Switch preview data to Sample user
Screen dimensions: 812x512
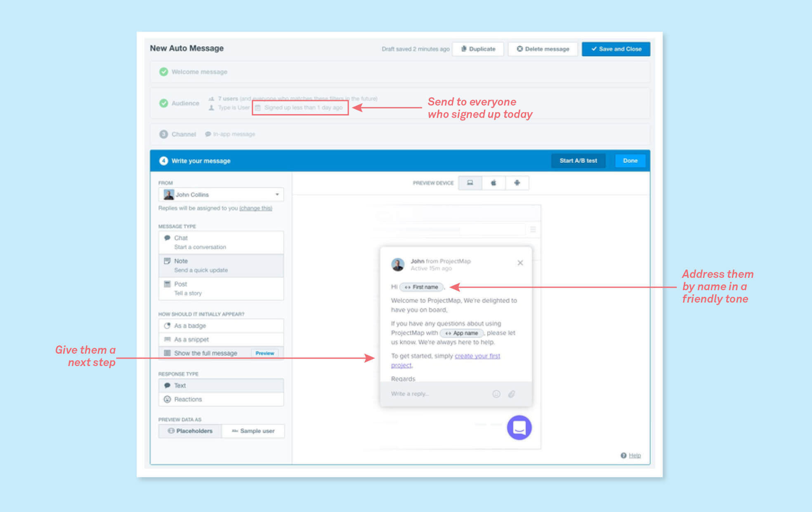click(253, 431)
